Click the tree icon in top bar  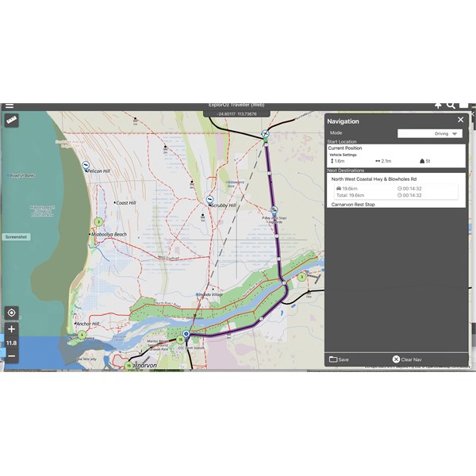point(437,105)
